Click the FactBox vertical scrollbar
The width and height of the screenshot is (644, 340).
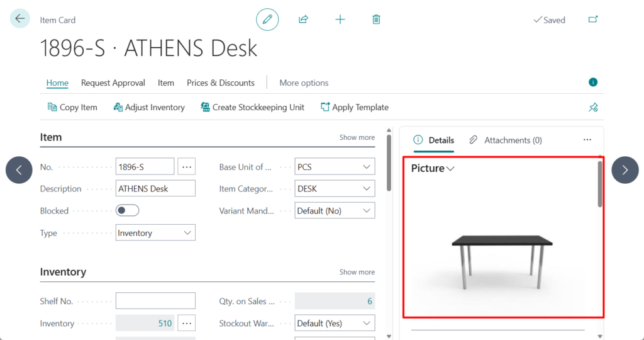pyautogui.click(x=600, y=184)
